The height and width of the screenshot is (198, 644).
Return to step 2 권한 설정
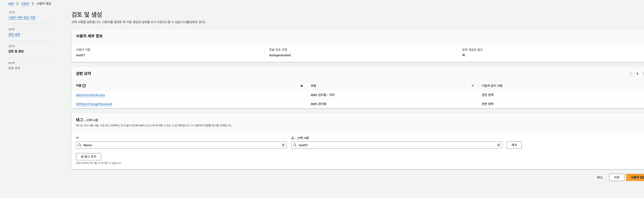click(14, 34)
